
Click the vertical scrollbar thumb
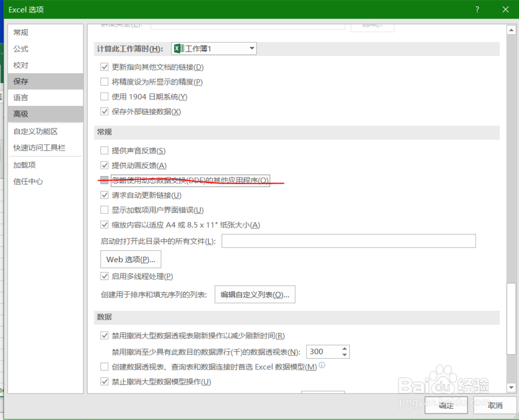pos(511,318)
